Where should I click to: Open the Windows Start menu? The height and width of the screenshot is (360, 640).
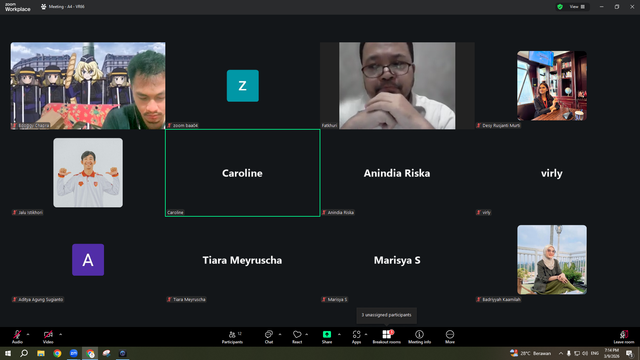point(8,353)
